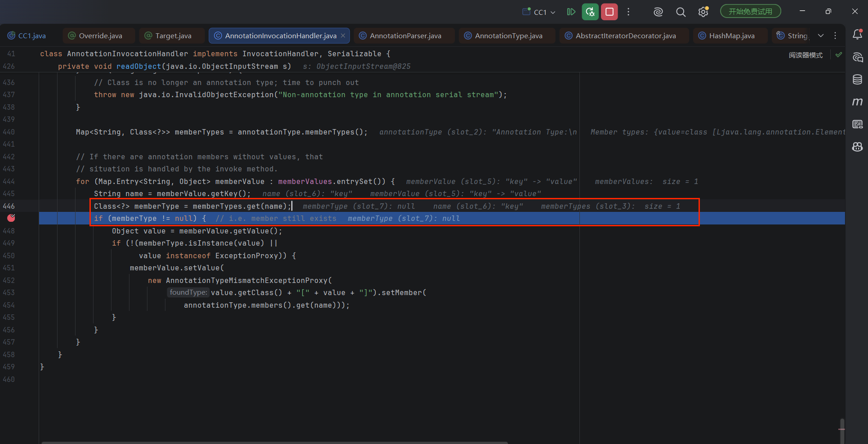
Task: Click the green Debug rerun icon
Action: [590, 12]
